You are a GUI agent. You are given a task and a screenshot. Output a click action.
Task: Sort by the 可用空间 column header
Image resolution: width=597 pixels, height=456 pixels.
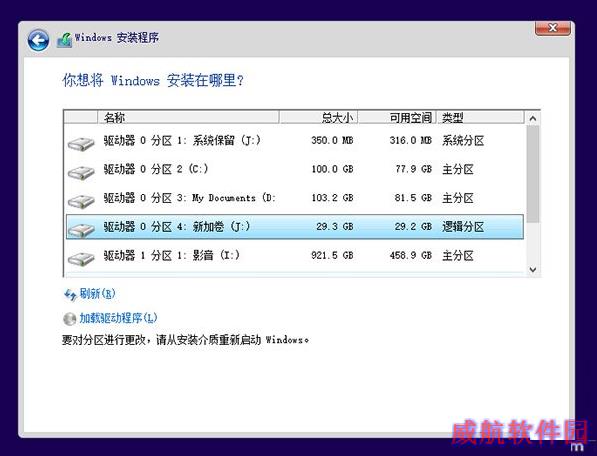(397, 118)
